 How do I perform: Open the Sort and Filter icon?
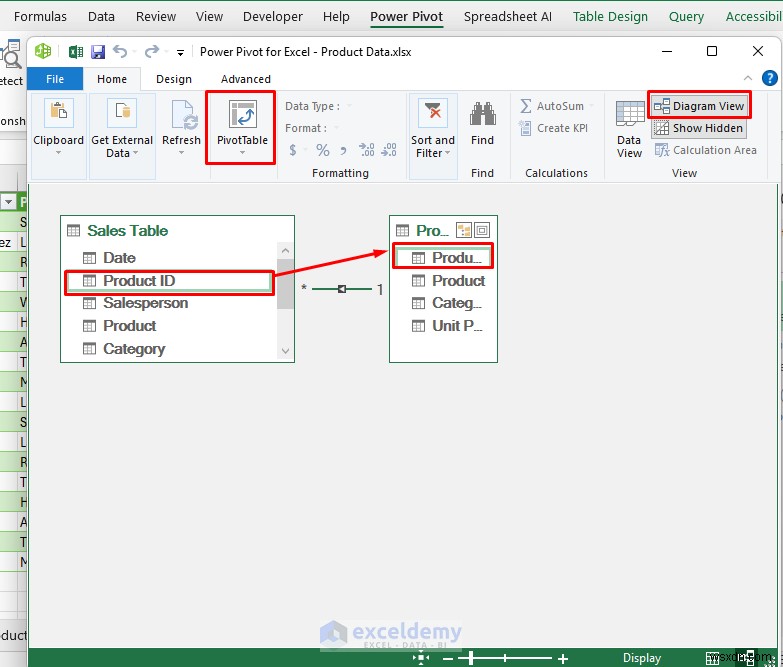[433, 113]
